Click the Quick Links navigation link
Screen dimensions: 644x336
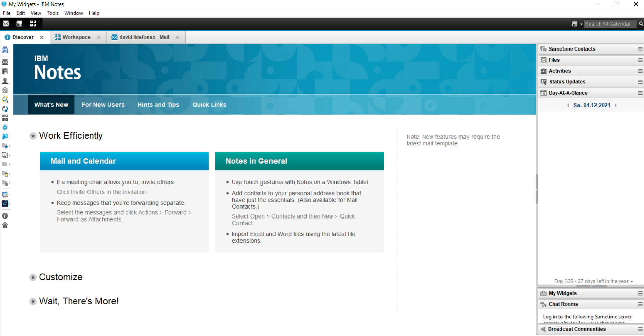(209, 105)
